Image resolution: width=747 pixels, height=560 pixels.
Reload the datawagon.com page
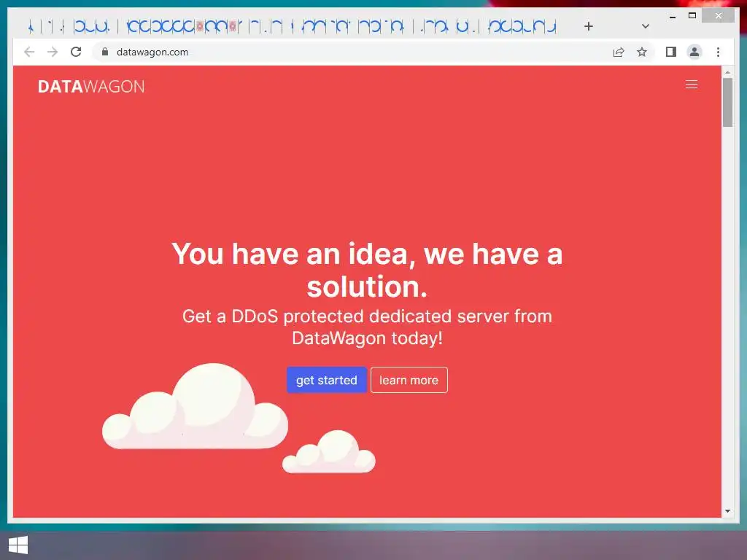pos(76,52)
